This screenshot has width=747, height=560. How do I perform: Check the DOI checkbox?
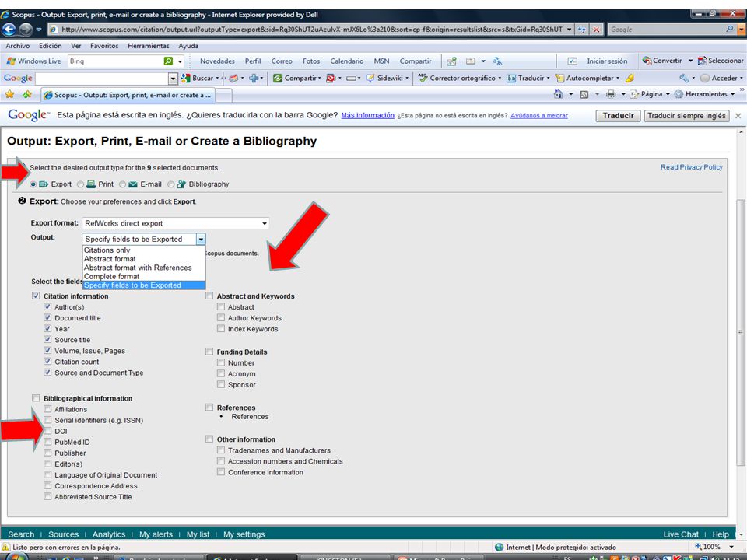click(47, 431)
